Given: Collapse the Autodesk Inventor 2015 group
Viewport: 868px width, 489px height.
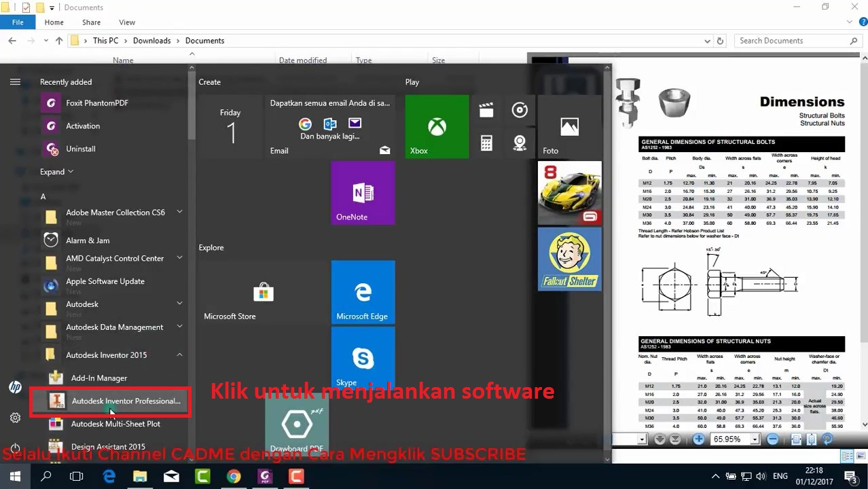Looking at the screenshot, I should [x=179, y=355].
